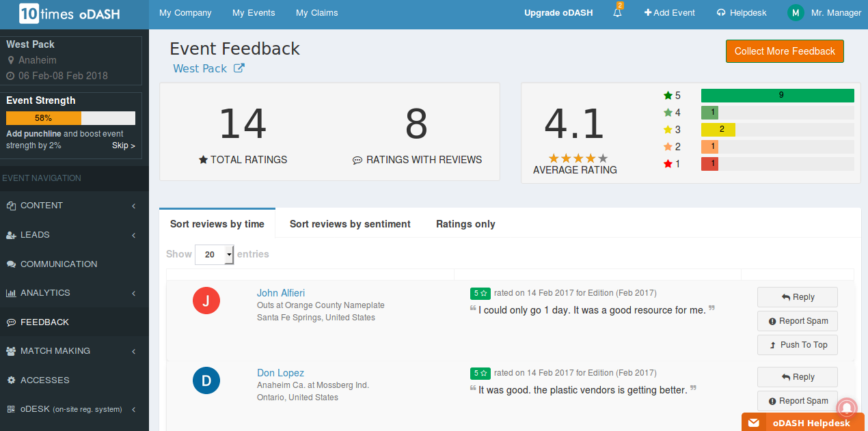
Task: Click Add Event button
Action: point(669,13)
